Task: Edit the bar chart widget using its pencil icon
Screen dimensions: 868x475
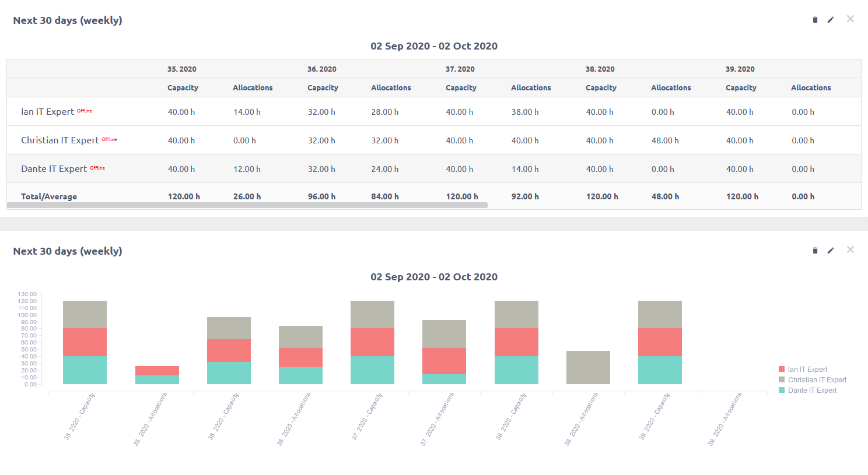Action: click(x=831, y=251)
